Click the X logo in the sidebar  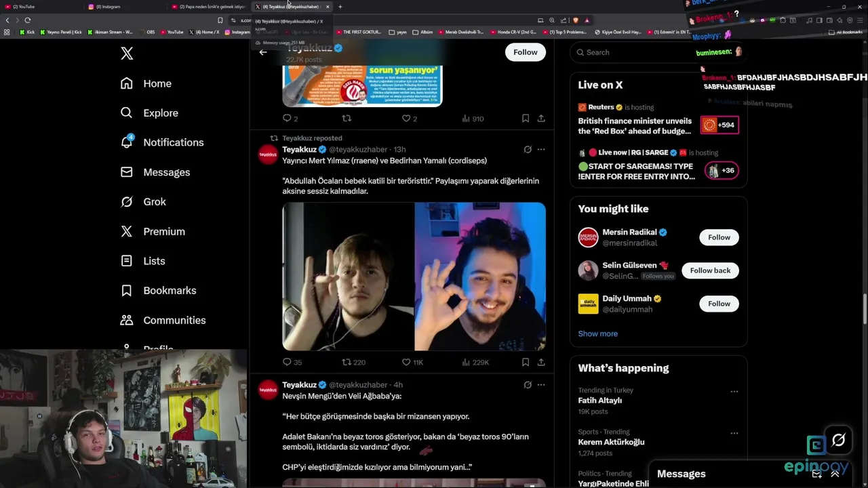click(127, 54)
